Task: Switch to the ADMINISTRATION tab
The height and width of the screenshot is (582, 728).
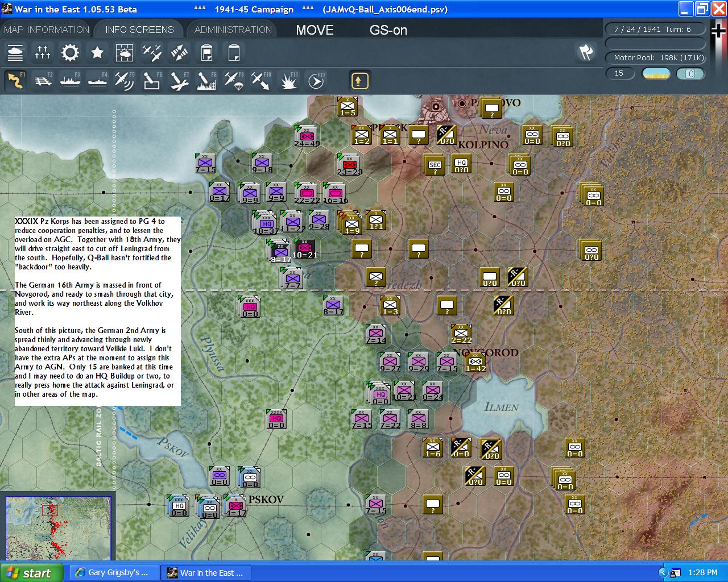Action: tap(233, 30)
